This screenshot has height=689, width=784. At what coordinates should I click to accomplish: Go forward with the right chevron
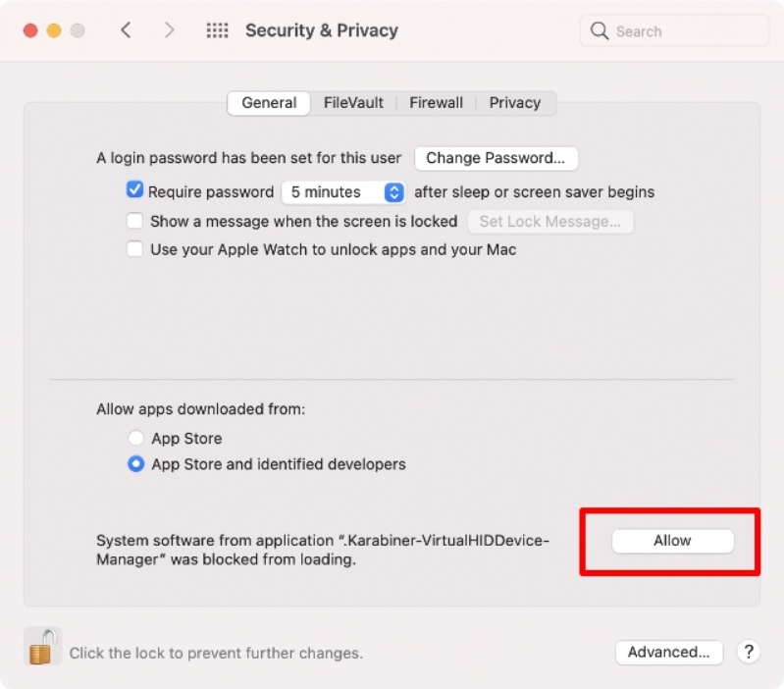[x=169, y=30]
